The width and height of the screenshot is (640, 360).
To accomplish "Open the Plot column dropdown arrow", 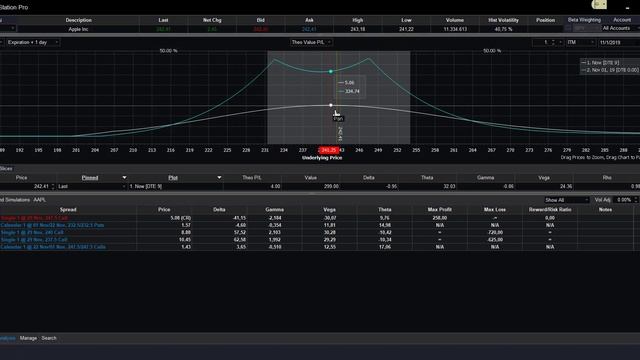I will [x=219, y=178].
